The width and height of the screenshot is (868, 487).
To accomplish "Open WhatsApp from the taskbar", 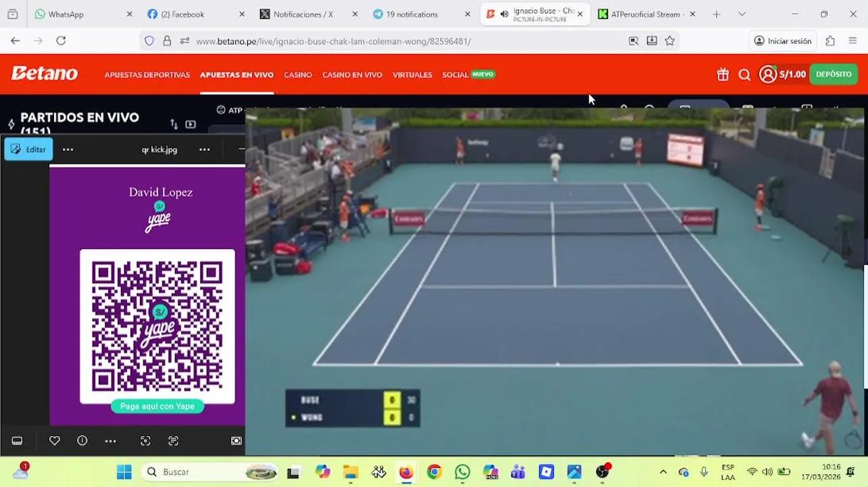I will (x=462, y=471).
